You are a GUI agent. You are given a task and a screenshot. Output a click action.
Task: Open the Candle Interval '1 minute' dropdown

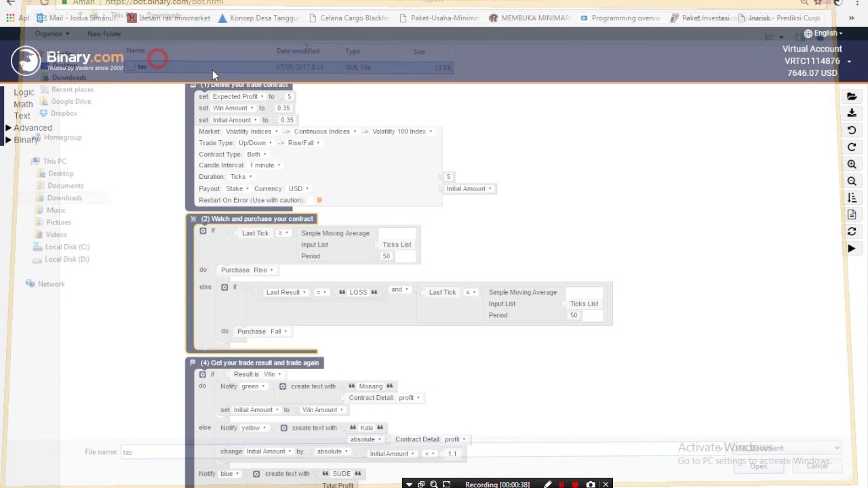pos(265,165)
